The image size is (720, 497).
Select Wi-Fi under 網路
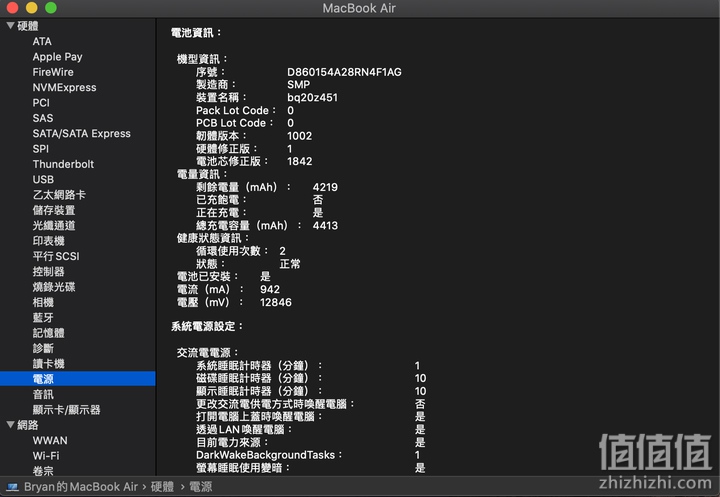click(46, 456)
